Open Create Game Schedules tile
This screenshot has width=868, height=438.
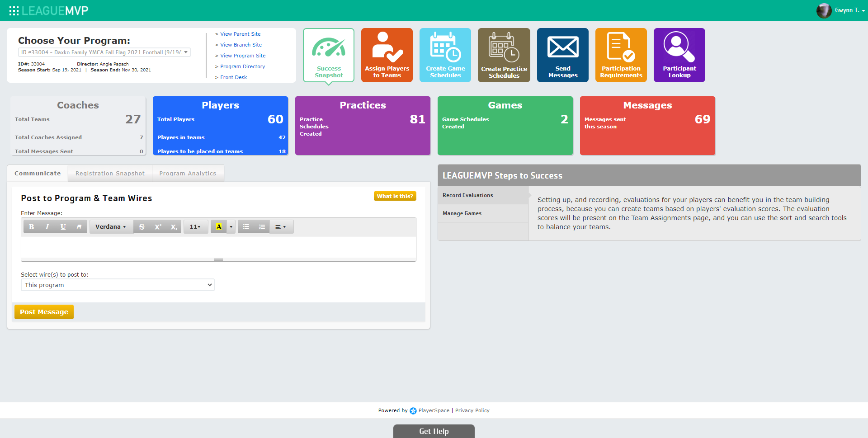[x=445, y=55]
